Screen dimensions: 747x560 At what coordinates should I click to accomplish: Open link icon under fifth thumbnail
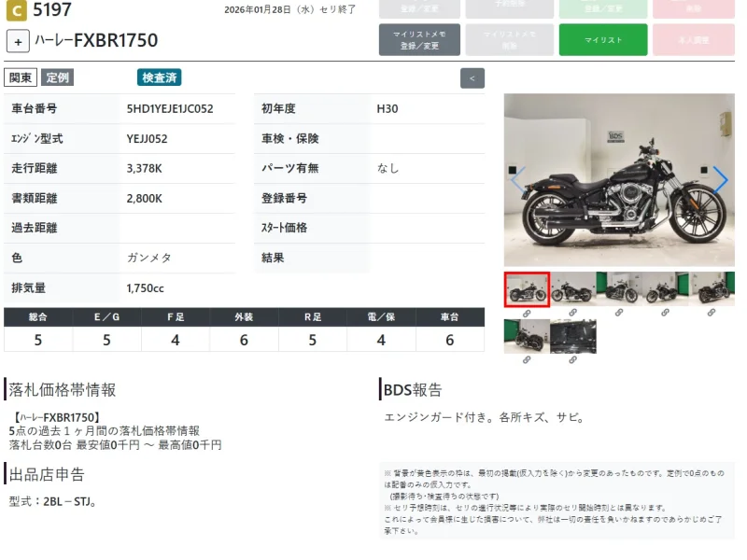click(x=712, y=313)
